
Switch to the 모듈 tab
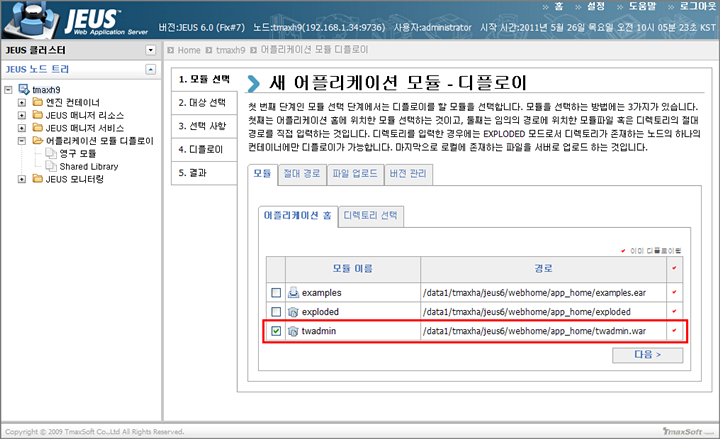[x=262, y=174]
